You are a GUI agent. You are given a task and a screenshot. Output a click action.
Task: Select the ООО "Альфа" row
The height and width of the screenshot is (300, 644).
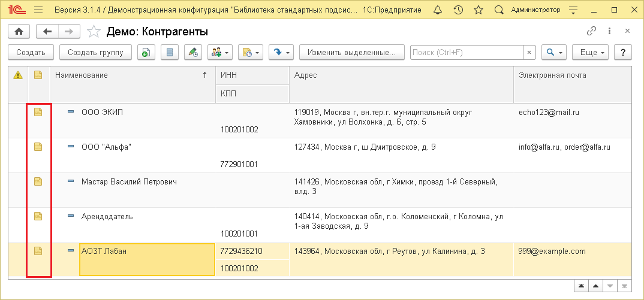pos(320,155)
